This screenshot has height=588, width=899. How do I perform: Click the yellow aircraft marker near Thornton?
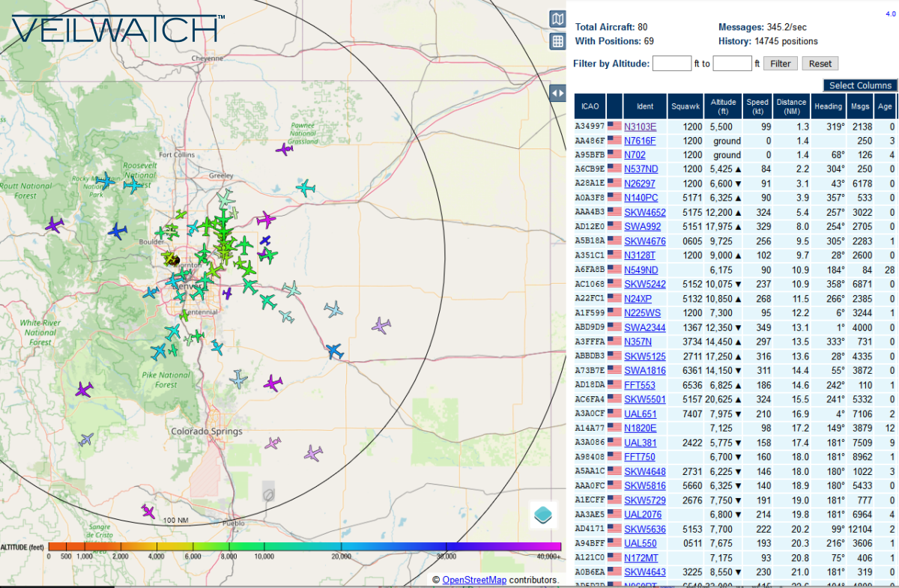(x=171, y=258)
